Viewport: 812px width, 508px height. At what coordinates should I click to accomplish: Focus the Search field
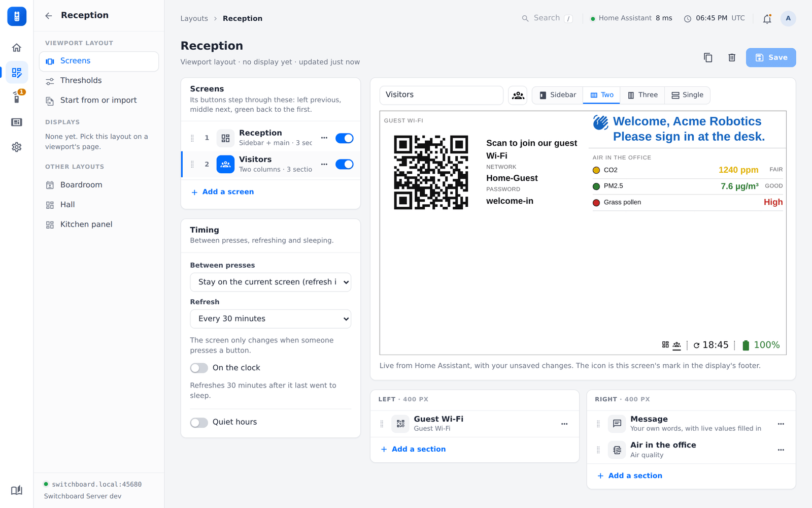547,18
